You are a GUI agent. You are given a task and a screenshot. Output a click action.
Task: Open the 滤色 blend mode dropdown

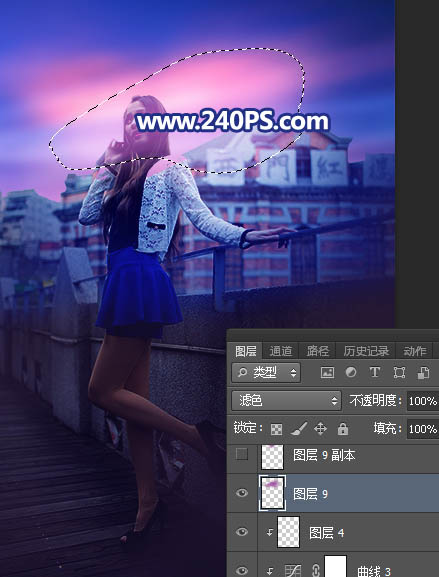(x=286, y=401)
